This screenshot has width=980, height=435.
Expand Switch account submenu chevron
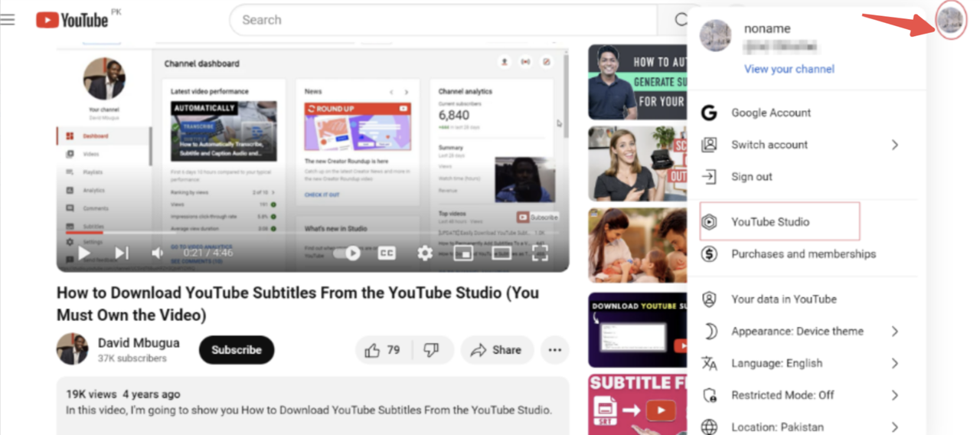click(894, 145)
